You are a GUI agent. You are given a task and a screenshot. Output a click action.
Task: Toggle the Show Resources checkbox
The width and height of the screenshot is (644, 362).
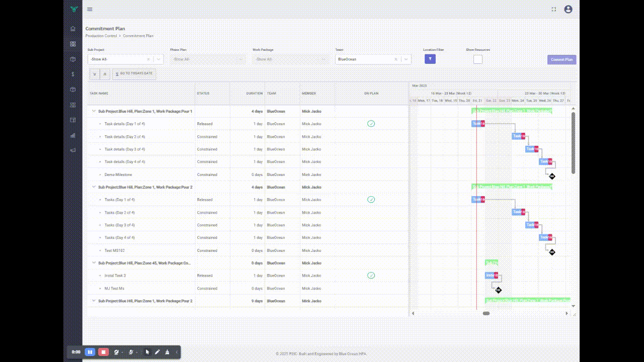click(478, 59)
